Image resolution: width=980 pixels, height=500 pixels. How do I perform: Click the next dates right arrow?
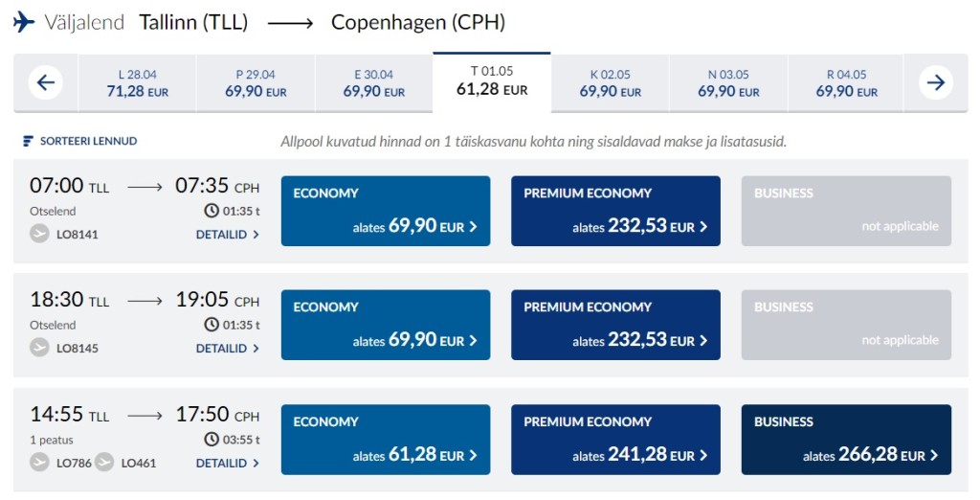pyautogui.click(x=935, y=82)
